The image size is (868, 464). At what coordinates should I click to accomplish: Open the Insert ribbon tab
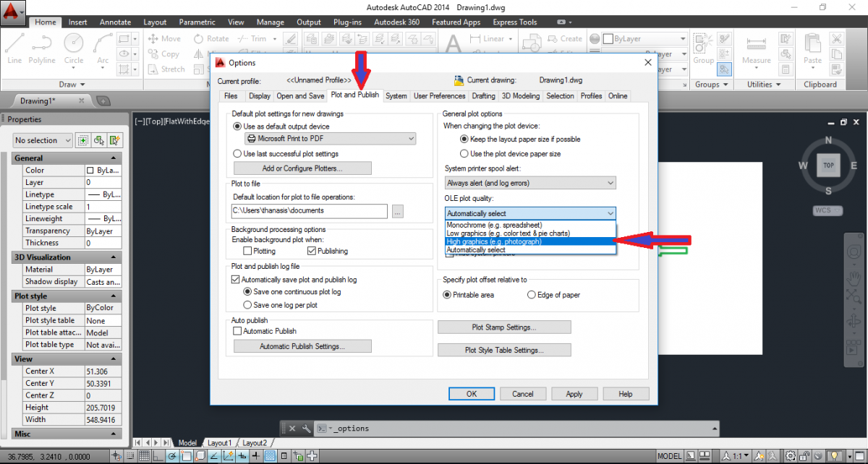click(77, 22)
